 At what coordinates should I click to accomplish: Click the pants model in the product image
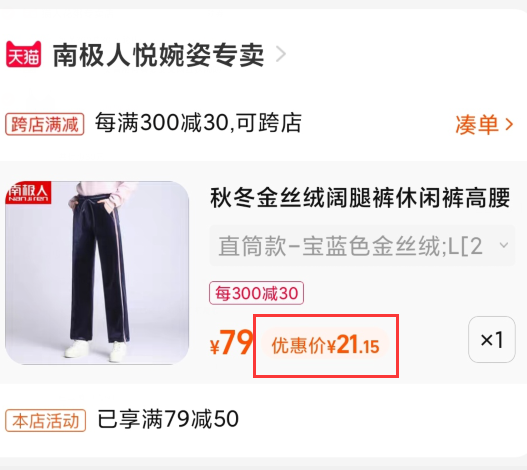click(99, 272)
